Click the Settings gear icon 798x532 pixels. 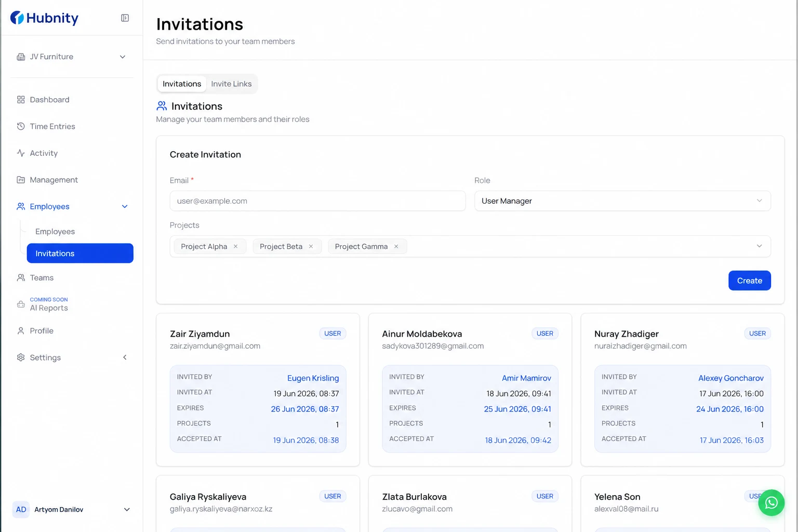[21, 357]
